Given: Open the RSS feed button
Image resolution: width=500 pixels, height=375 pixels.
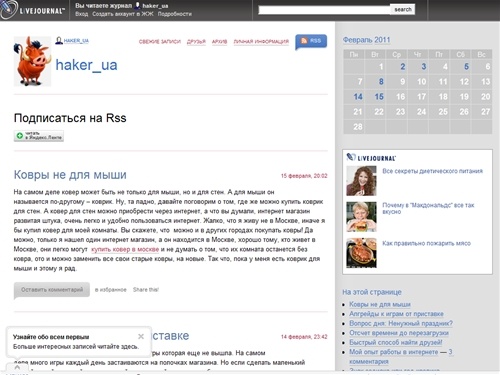Looking at the screenshot, I should point(311,41).
